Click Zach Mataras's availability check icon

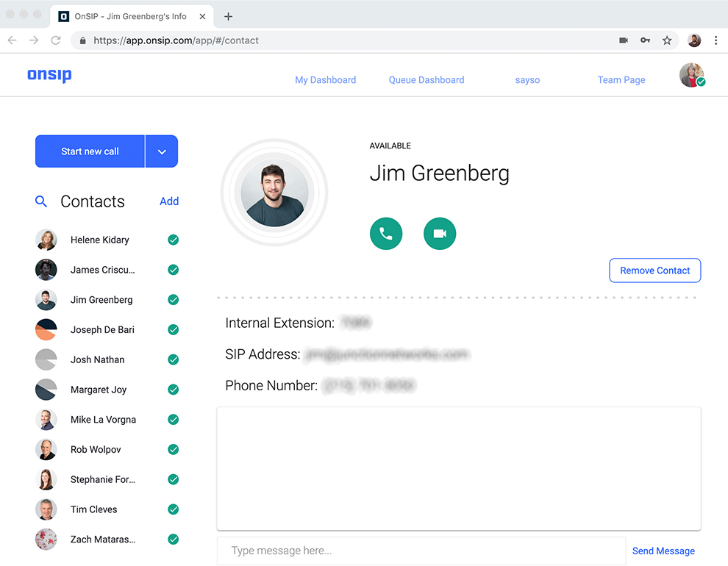174,539
